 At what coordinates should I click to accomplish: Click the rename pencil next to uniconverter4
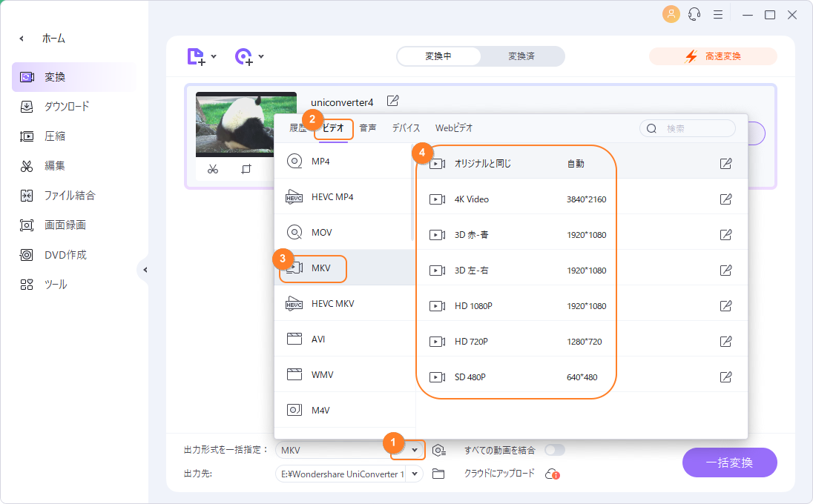(x=393, y=101)
